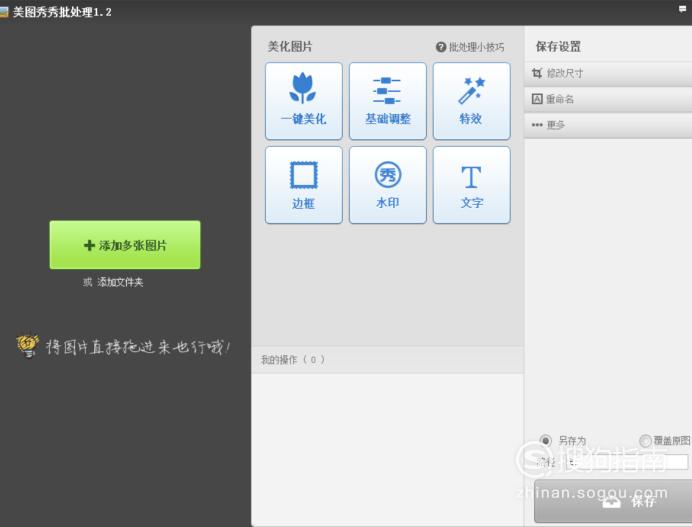This screenshot has width=692, height=527.
Task: Open the 一键美化 one-click beautify tool
Action: [x=304, y=101]
